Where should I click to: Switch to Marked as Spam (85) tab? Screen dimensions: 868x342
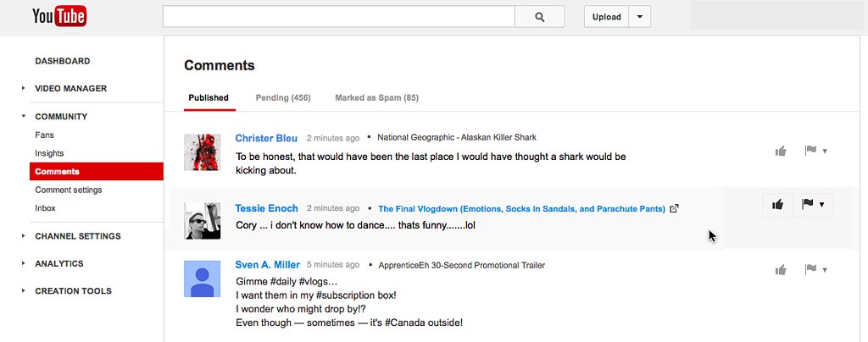tap(376, 98)
